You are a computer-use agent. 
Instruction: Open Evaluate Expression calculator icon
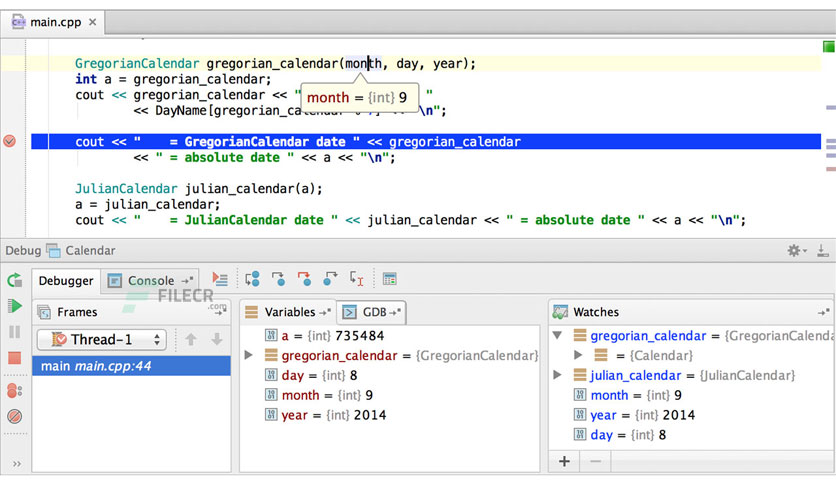point(390,279)
